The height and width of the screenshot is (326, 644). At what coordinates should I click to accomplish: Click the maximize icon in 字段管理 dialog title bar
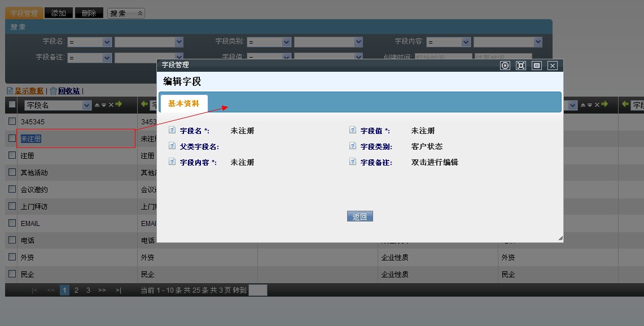pos(521,66)
